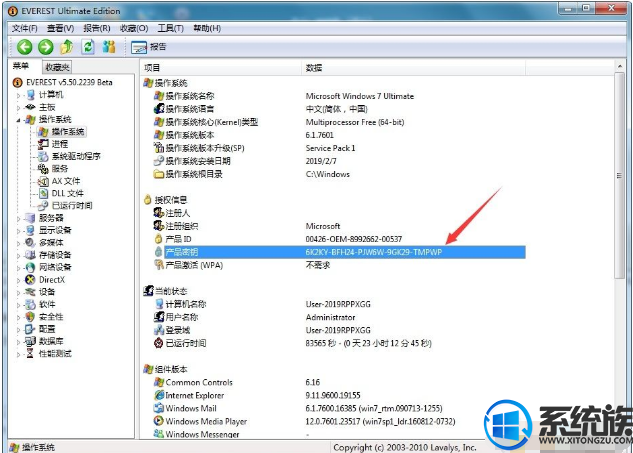The height and width of the screenshot is (453, 633).
Task: Select the Internet Explorer version row
Action: click(339, 395)
